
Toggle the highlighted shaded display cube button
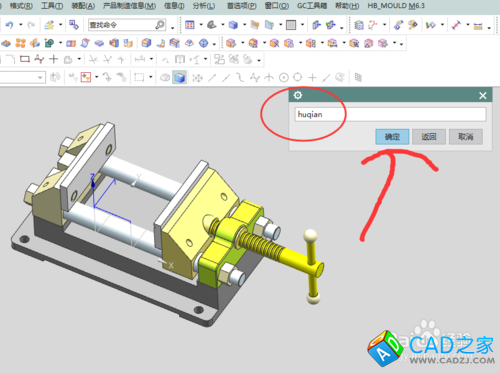point(179,78)
